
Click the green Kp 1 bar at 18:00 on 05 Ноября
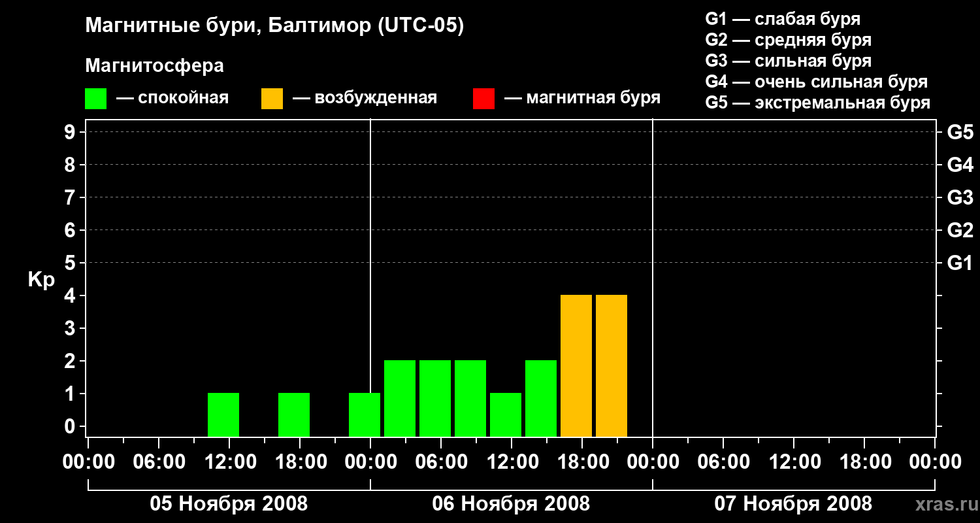tap(294, 415)
